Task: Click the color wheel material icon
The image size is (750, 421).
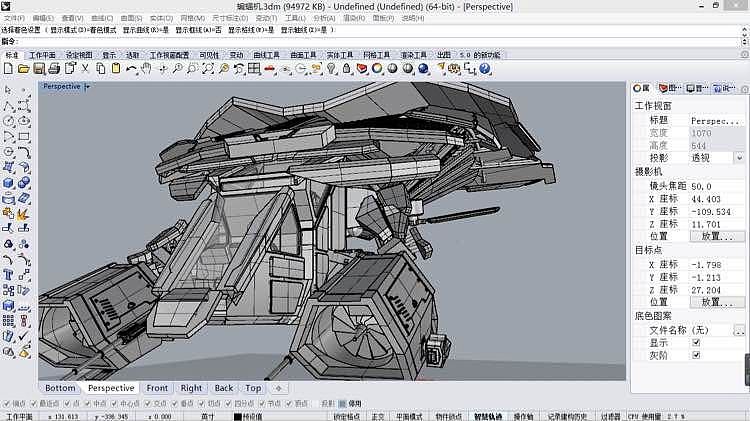Action: click(377, 68)
